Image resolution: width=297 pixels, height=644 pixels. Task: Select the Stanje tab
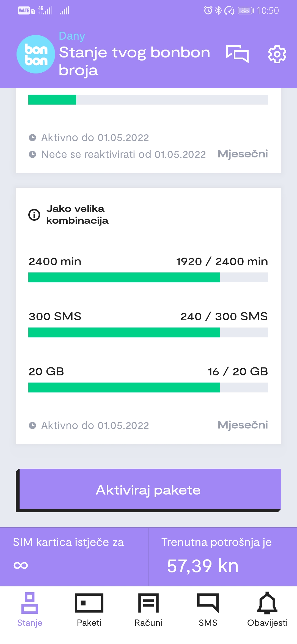[30, 609]
